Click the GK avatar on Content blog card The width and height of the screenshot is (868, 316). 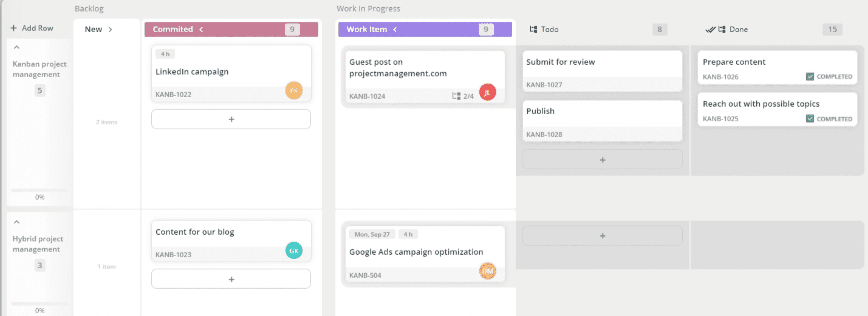[x=294, y=251]
